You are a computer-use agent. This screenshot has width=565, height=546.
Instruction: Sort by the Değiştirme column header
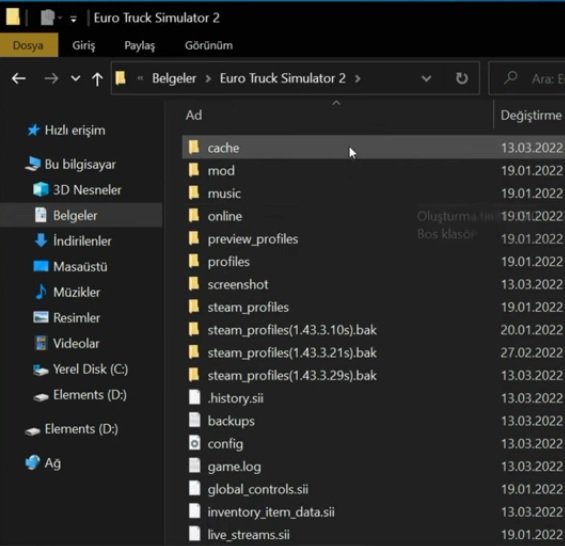point(531,115)
